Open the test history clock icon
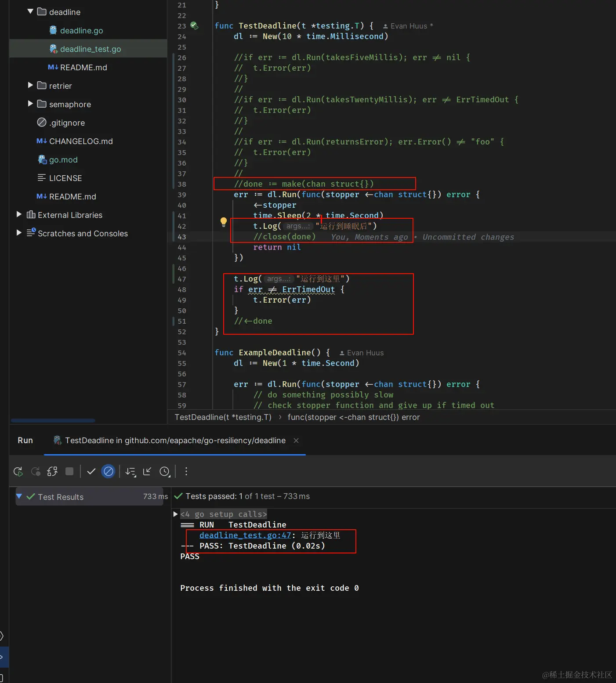The image size is (616, 683). (x=165, y=472)
